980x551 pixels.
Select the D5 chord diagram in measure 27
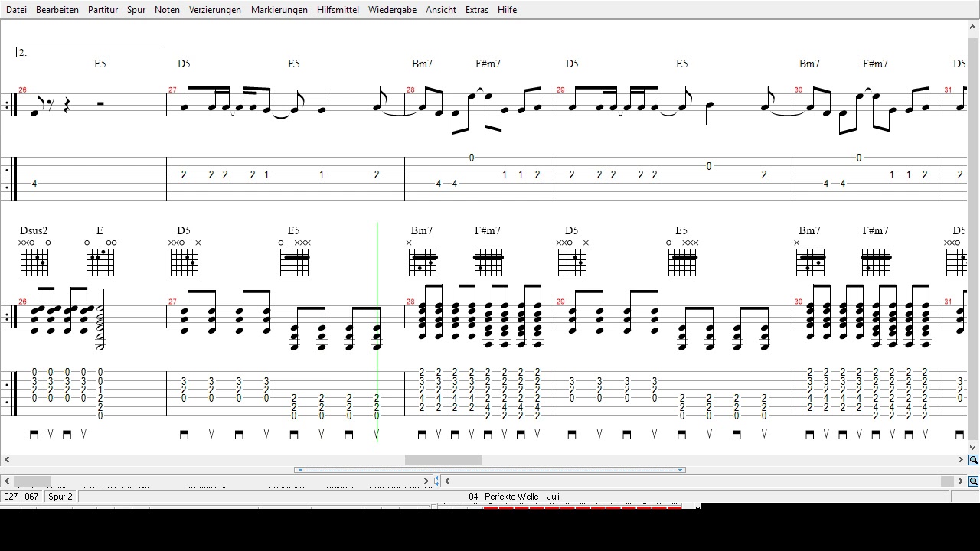pyautogui.click(x=185, y=258)
